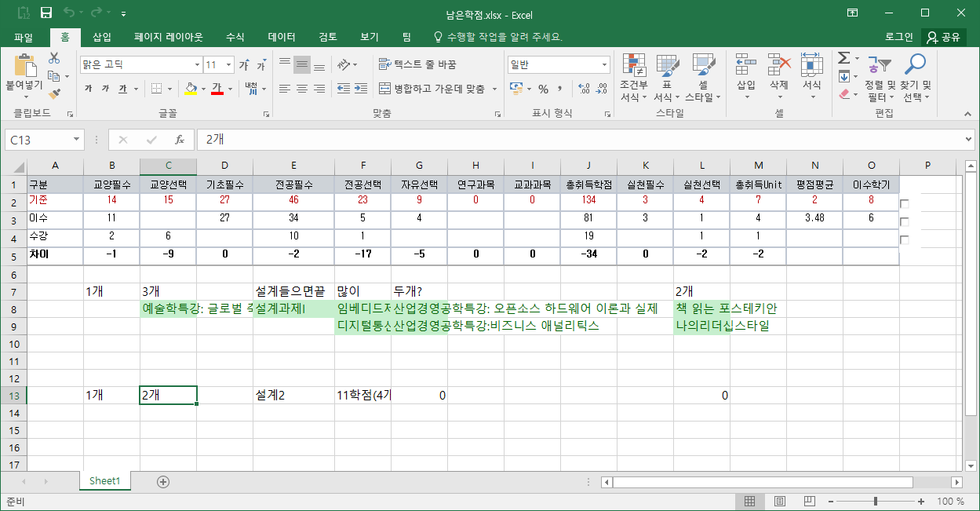Image resolution: width=980 pixels, height=511 pixels.
Task: Collapse the ribbon with the chevron
Action: tap(968, 113)
